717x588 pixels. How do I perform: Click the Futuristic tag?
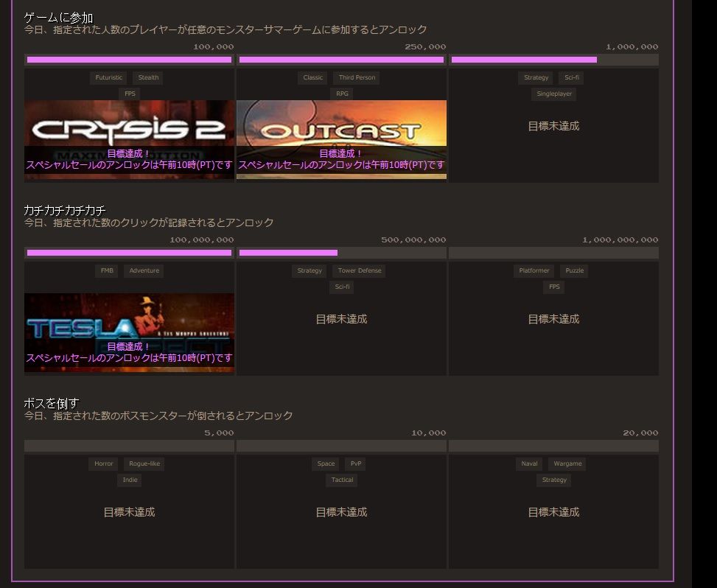click(109, 77)
